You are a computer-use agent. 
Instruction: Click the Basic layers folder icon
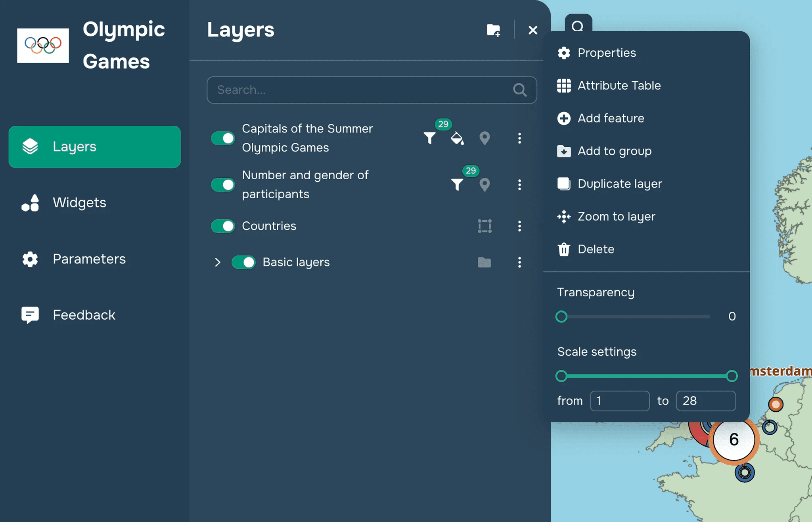(x=484, y=262)
